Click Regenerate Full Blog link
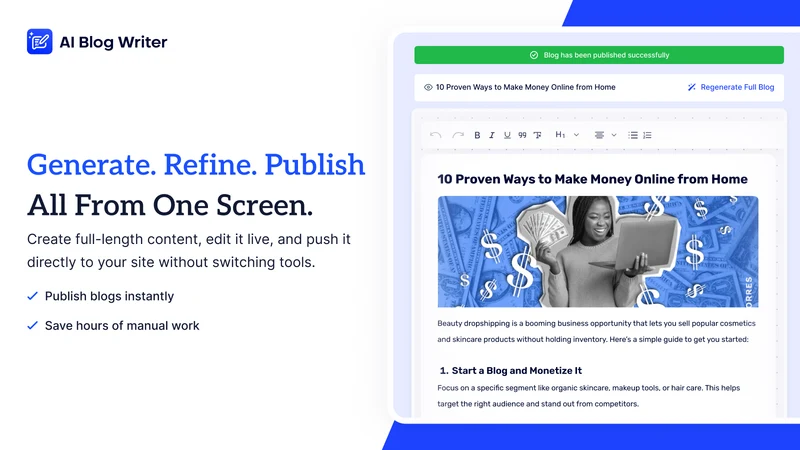Screen dimensions: 800x450 [x=737, y=87]
